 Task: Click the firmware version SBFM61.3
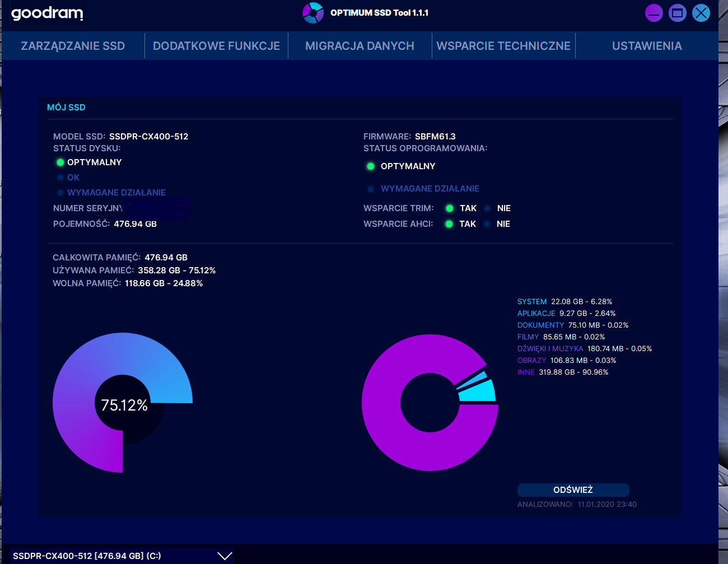[x=435, y=137]
